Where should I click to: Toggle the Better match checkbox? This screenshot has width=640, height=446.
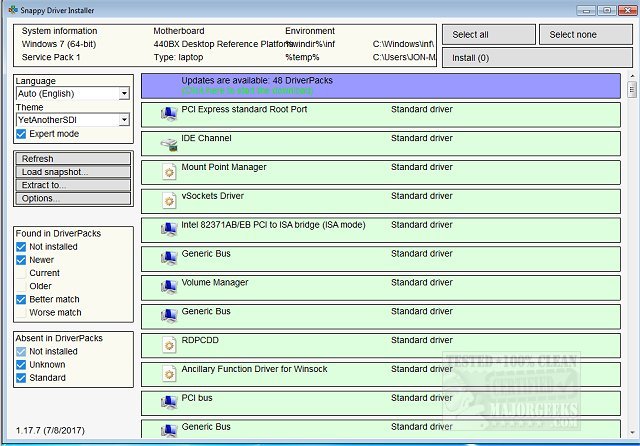(x=21, y=300)
